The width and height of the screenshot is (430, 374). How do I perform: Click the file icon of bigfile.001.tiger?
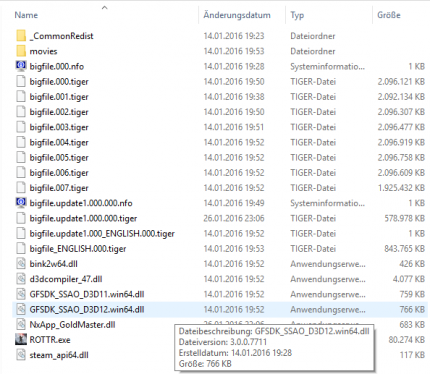pyautogui.click(x=21, y=97)
